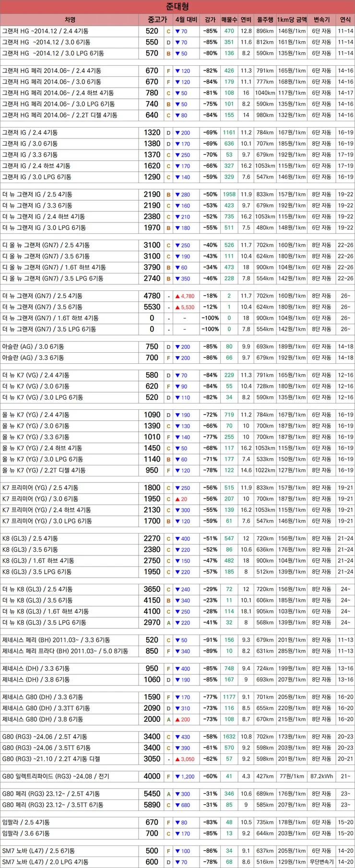Click the 무단변속기 transmission value
355x868 pixels.
pos(321,862)
